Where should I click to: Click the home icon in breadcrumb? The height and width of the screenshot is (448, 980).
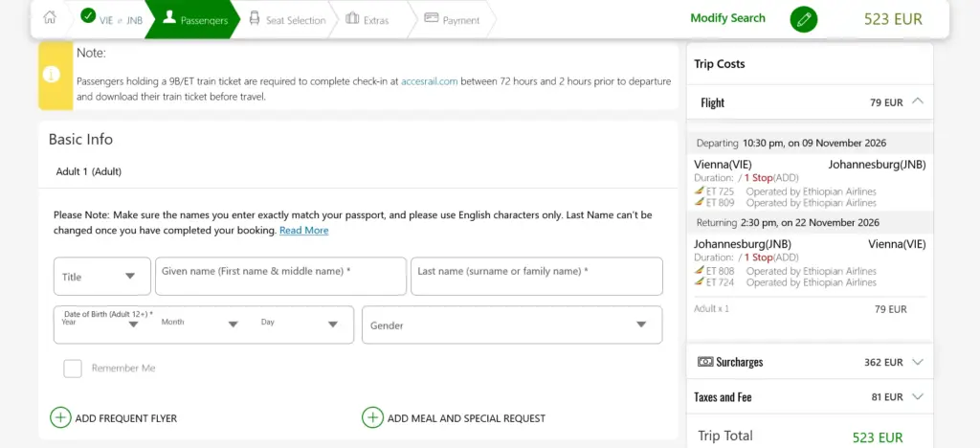coord(50,18)
